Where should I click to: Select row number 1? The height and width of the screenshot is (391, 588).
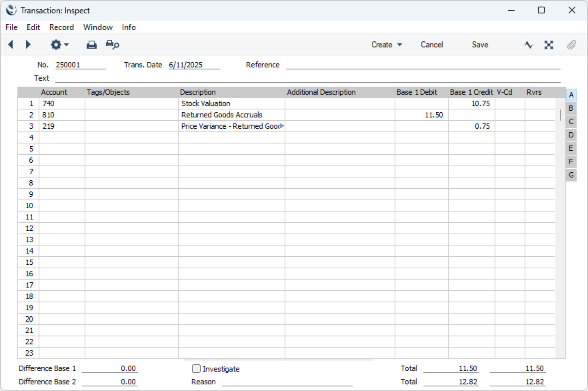(x=31, y=103)
